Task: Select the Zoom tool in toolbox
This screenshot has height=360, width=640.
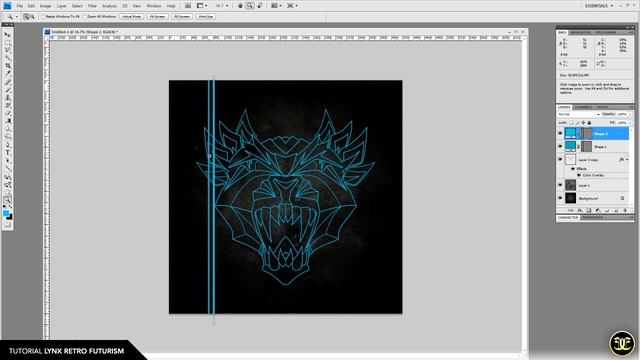Action: click(7, 200)
